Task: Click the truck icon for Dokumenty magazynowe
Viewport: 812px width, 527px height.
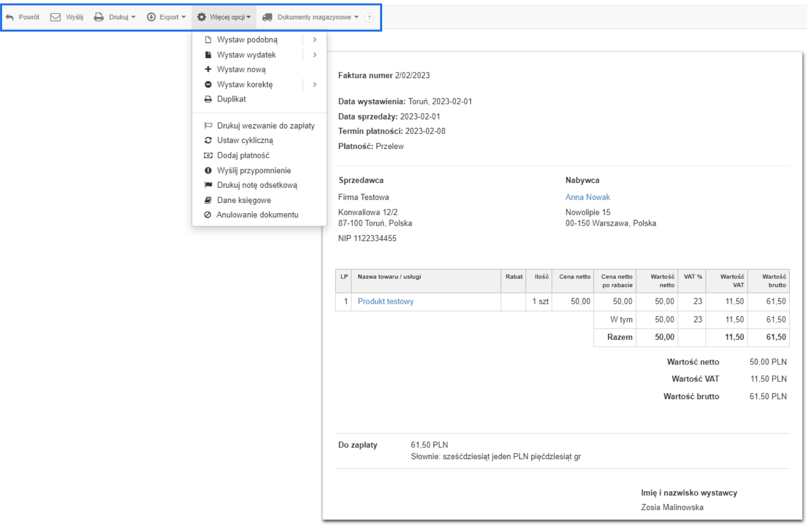Action: [267, 18]
